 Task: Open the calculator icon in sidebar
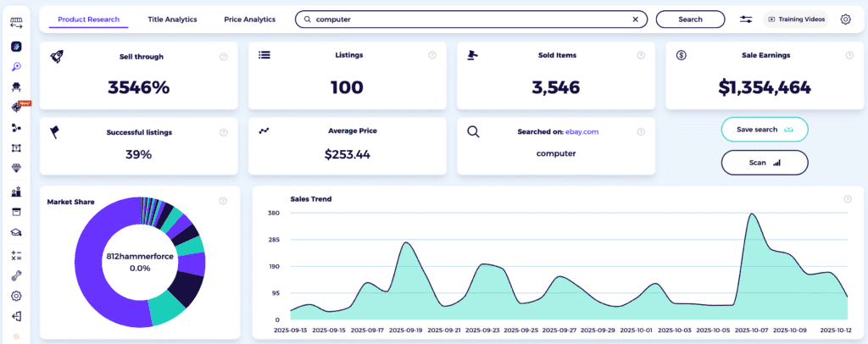click(16, 255)
